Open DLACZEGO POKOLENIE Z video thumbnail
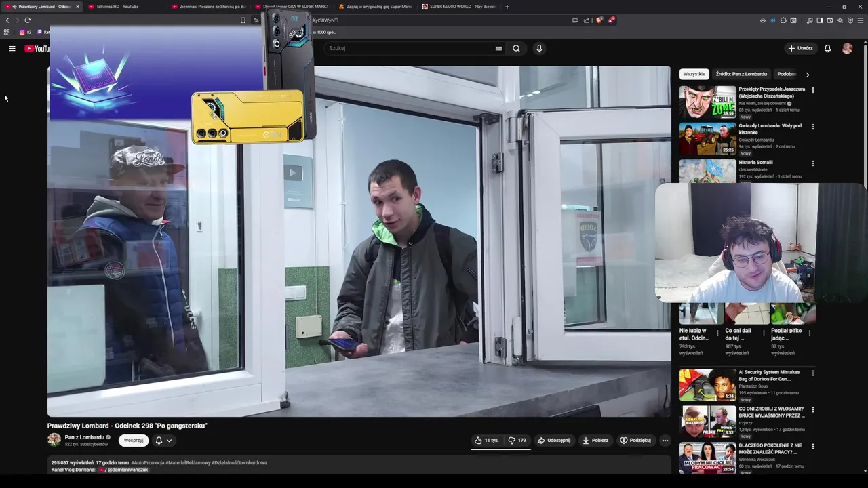 pyautogui.click(x=707, y=457)
